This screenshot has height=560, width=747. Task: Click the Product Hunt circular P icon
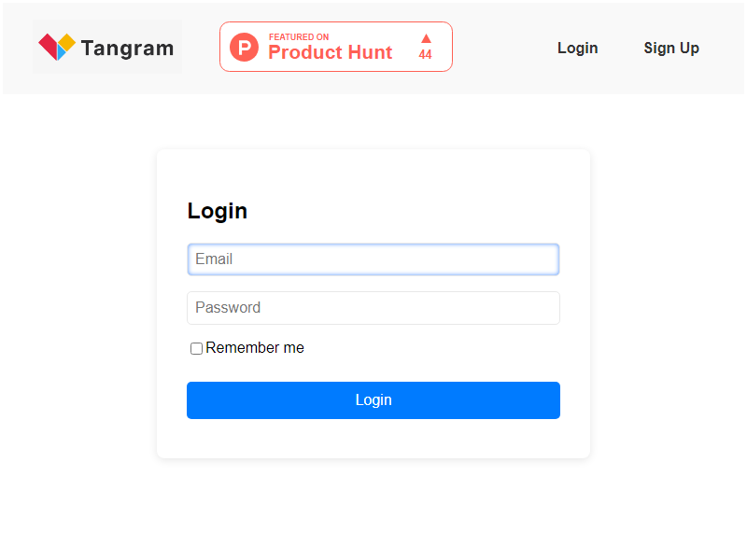pyautogui.click(x=244, y=47)
